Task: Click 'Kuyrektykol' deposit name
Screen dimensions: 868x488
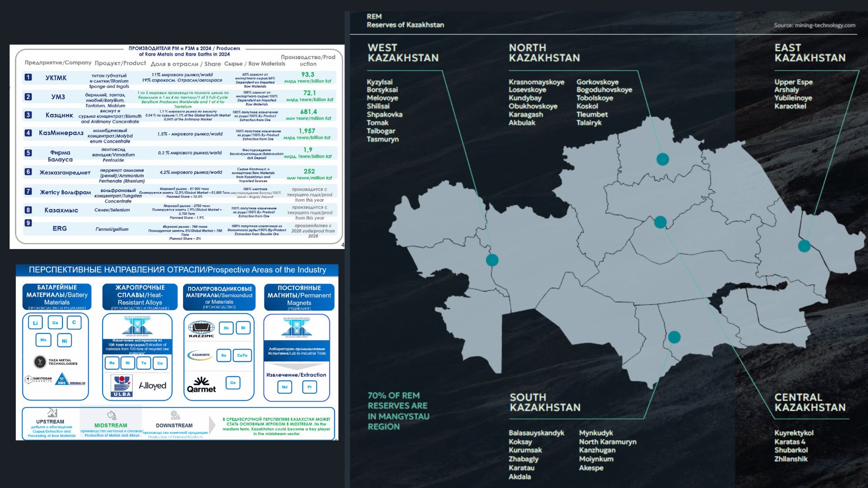Action: tap(794, 433)
